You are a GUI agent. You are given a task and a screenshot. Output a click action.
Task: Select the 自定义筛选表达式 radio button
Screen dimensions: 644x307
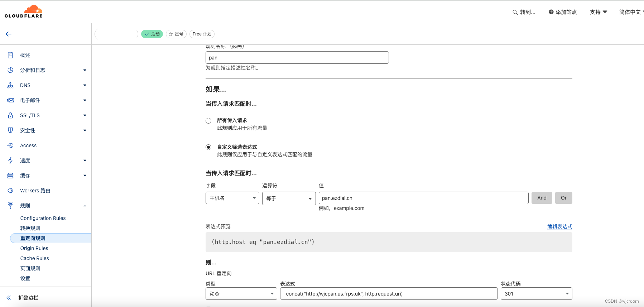pyautogui.click(x=208, y=147)
